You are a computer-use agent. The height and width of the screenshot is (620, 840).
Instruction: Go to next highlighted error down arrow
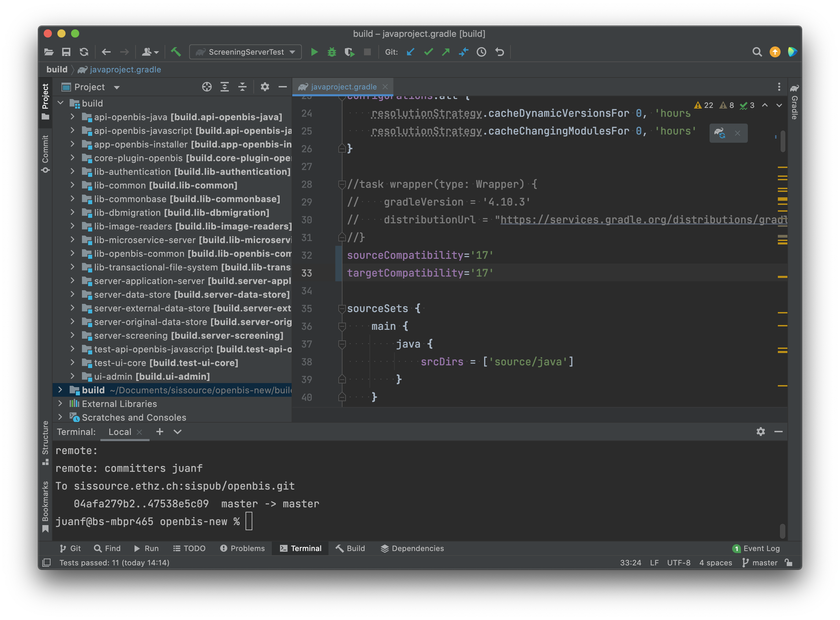779,105
